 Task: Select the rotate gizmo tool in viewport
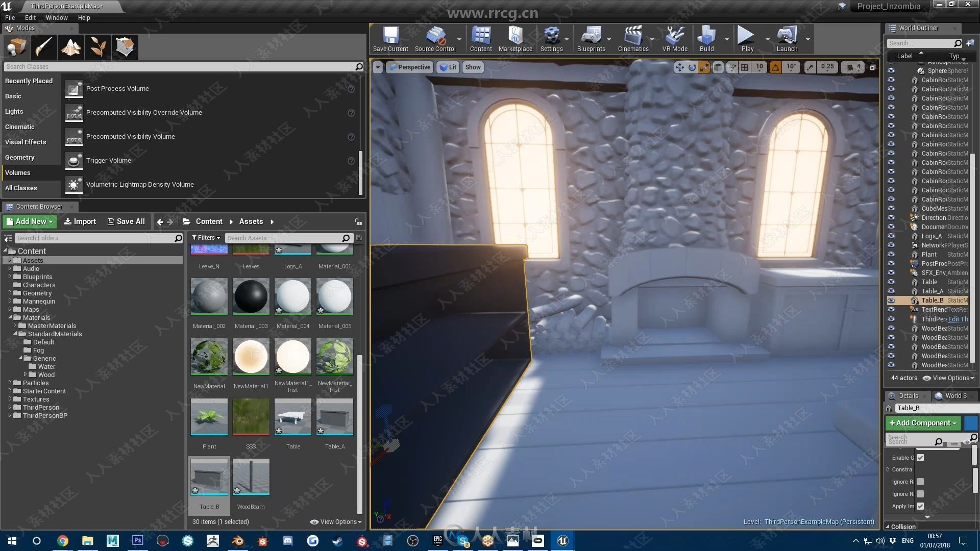click(x=692, y=67)
